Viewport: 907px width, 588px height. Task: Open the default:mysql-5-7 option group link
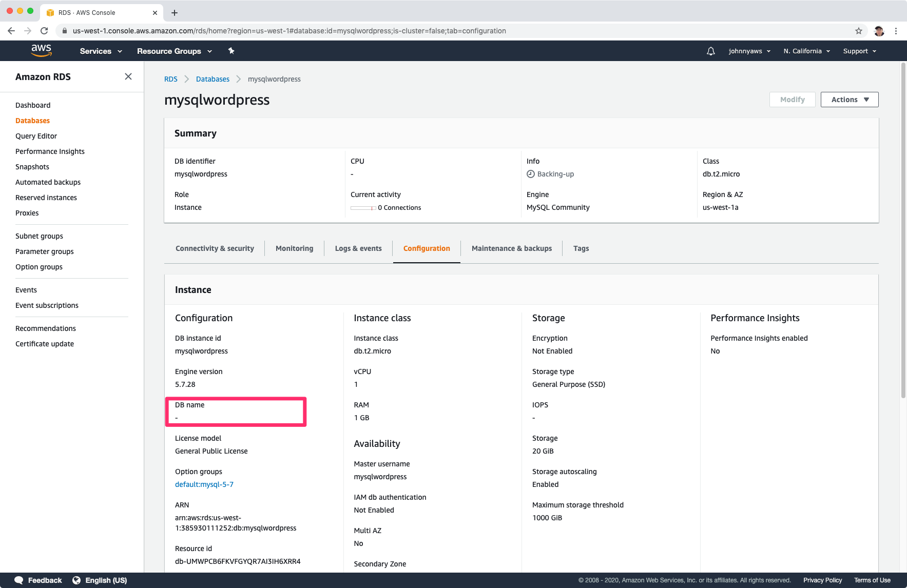[204, 484]
